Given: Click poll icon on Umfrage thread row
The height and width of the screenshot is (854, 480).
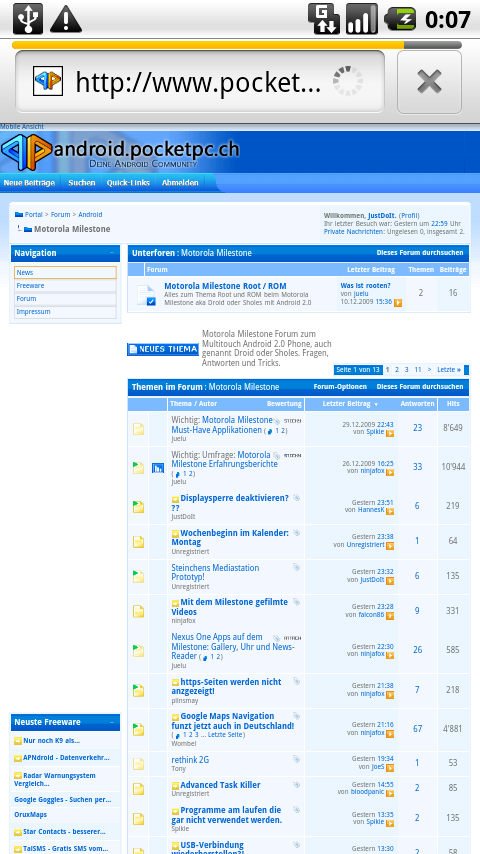Looking at the screenshot, I should 158,467.
